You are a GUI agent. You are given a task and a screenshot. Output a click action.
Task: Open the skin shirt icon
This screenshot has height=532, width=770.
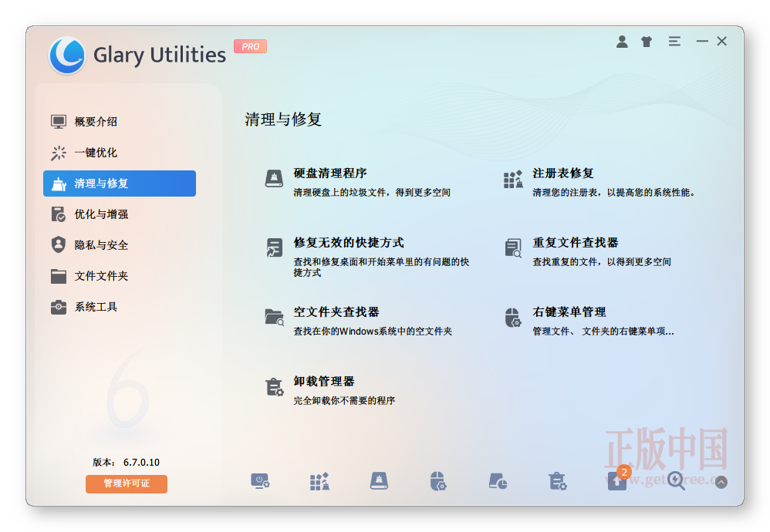(x=647, y=42)
